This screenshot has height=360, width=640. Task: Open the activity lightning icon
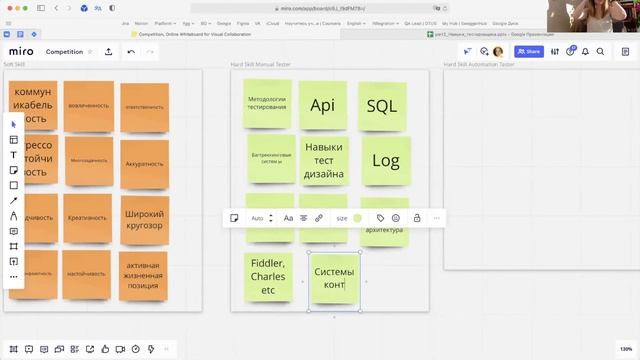[151, 349]
